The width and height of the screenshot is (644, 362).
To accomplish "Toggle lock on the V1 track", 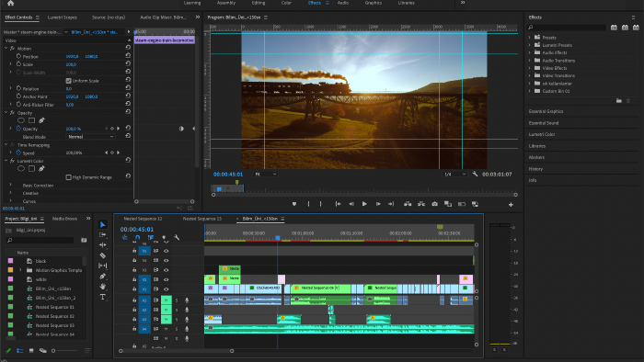I will click(134, 288).
